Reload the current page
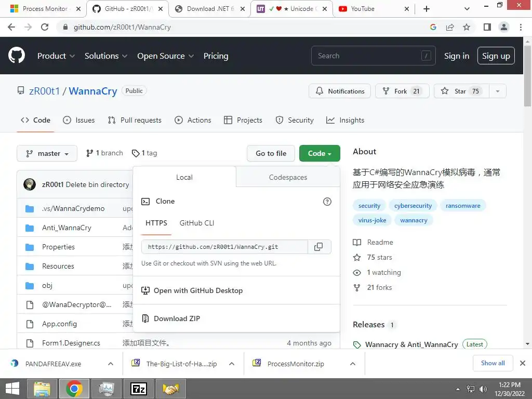Image resolution: width=532 pixels, height=399 pixels. (45, 27)
